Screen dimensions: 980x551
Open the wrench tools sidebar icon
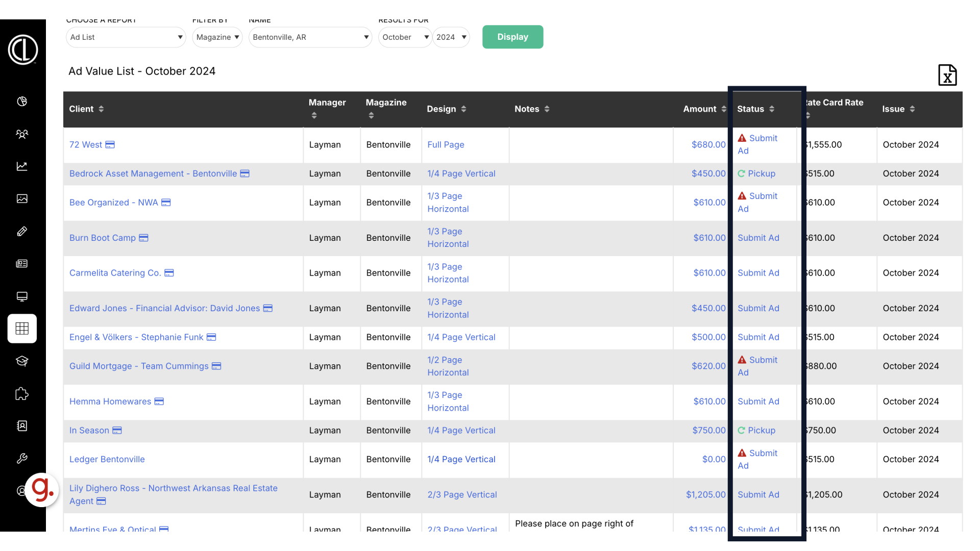pos(22,459)
